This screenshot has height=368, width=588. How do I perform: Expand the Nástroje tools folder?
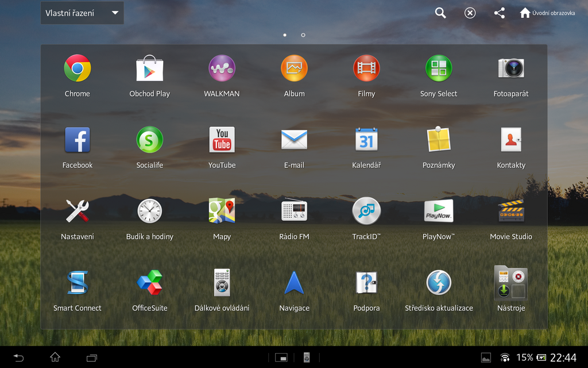pos(511,282)
